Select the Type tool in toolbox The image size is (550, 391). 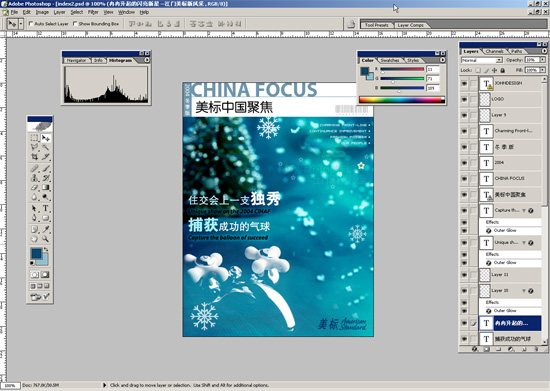click(45, 209)
